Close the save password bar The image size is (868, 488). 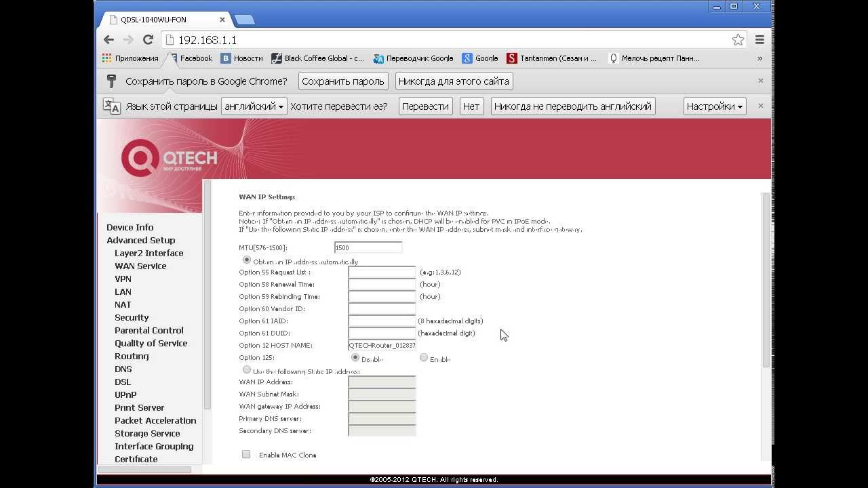coord(760,81)
